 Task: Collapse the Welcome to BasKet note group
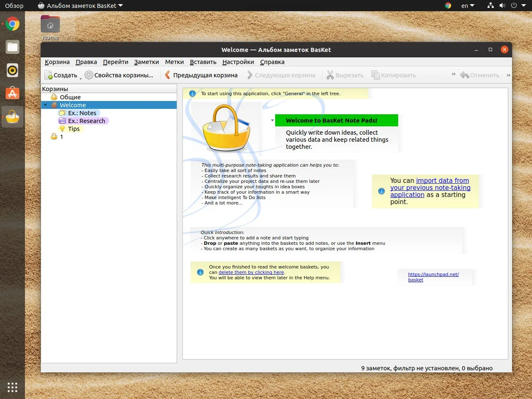pos(272,121)
